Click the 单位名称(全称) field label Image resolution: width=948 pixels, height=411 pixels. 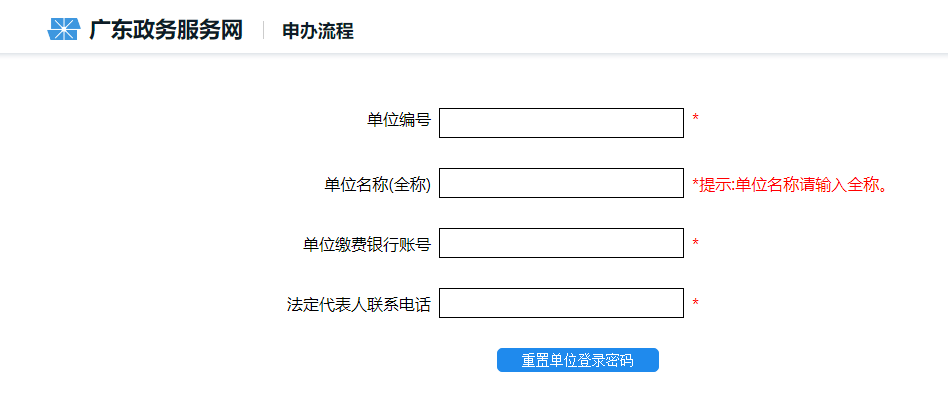376,184
